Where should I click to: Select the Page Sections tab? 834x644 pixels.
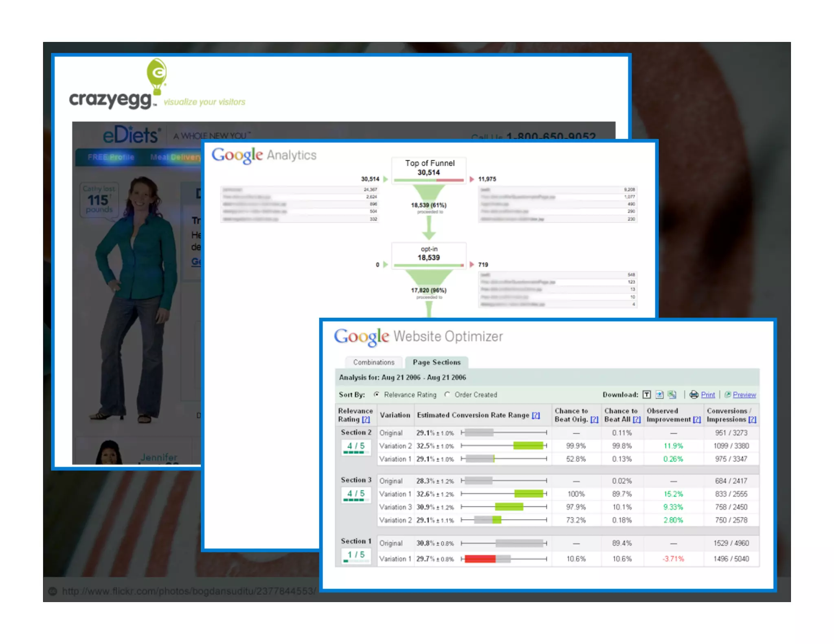pos(437,362)
